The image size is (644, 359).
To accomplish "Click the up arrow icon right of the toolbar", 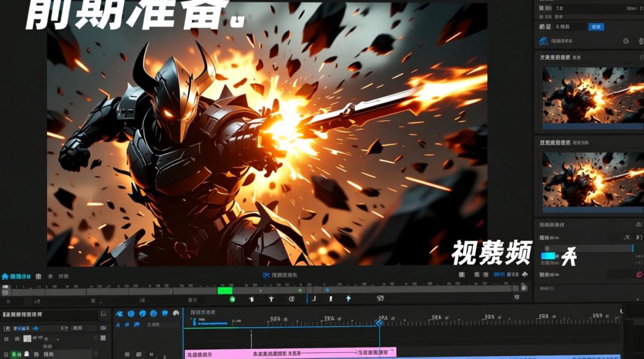I will tap(525, 275).
